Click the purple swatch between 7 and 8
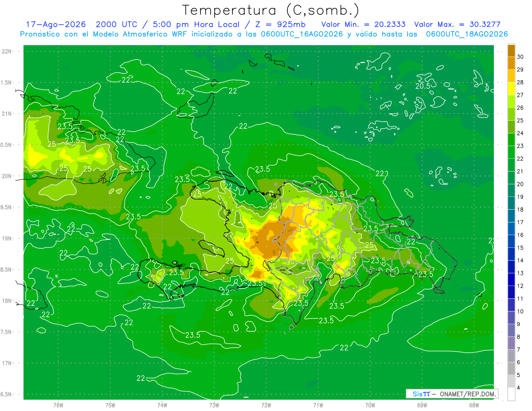 (x=511, y=343)
